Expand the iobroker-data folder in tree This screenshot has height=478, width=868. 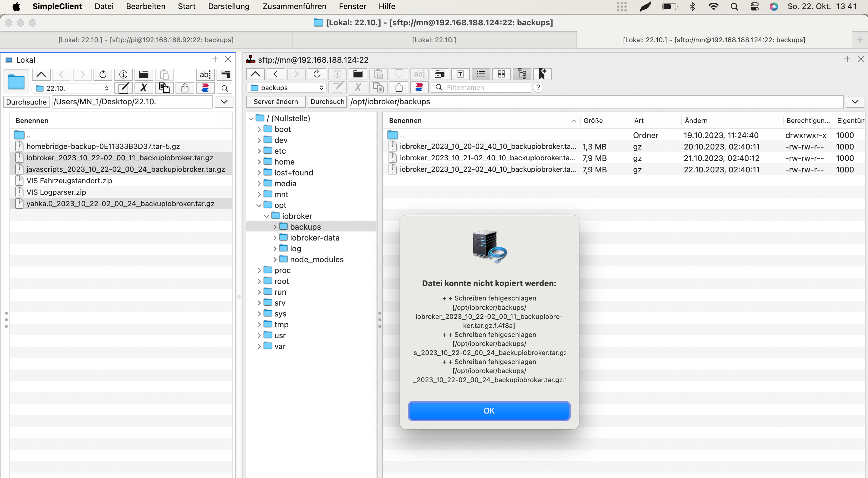(275, 238)
